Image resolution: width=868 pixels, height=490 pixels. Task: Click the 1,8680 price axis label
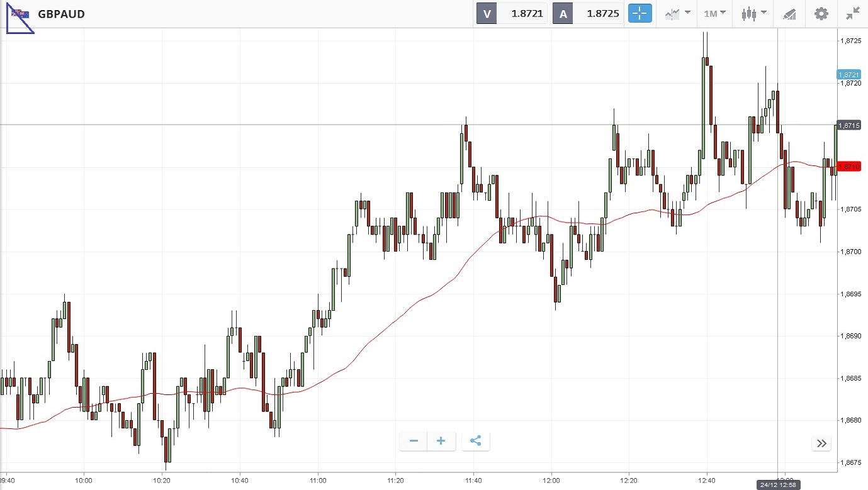tap(850, 420)
